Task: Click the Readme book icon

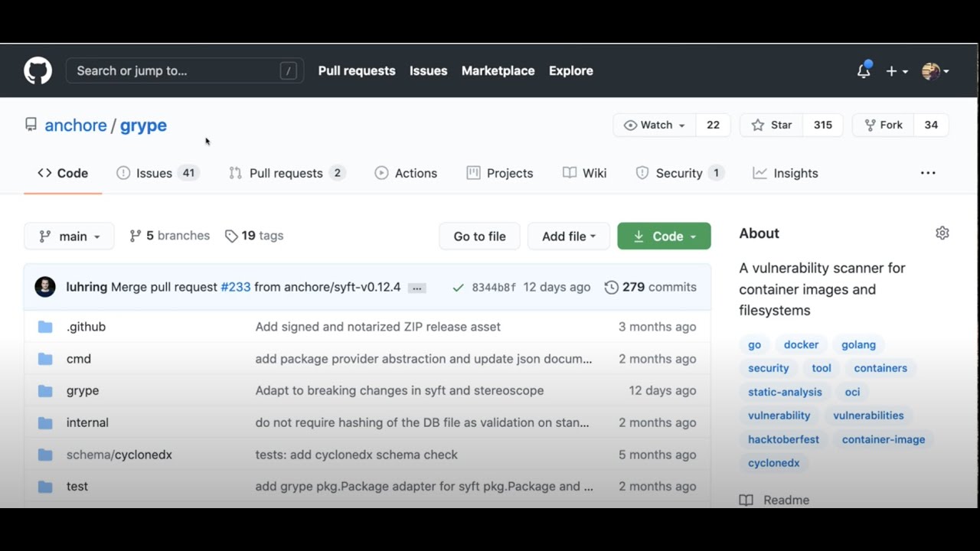Action: [746, 500]
